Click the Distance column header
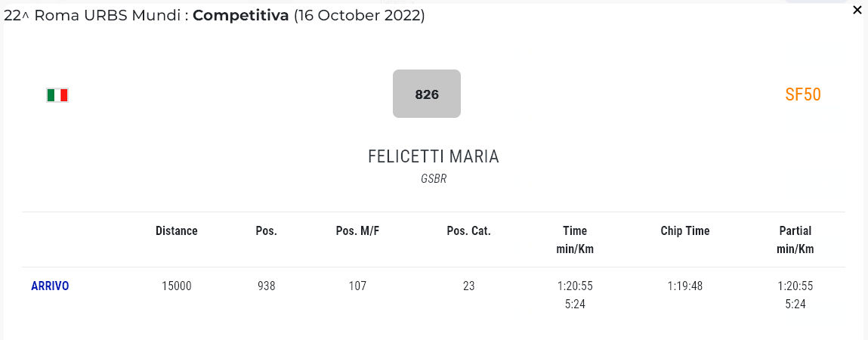 [177, 231]
